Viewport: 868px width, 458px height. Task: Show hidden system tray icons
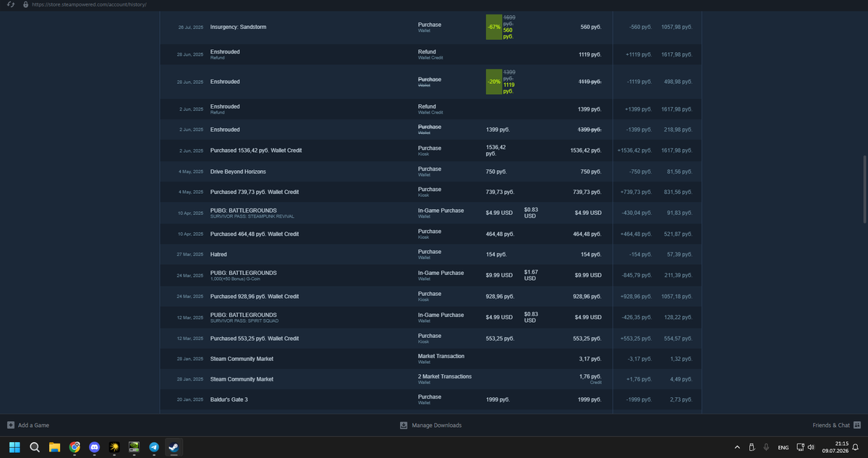point(737,447)
